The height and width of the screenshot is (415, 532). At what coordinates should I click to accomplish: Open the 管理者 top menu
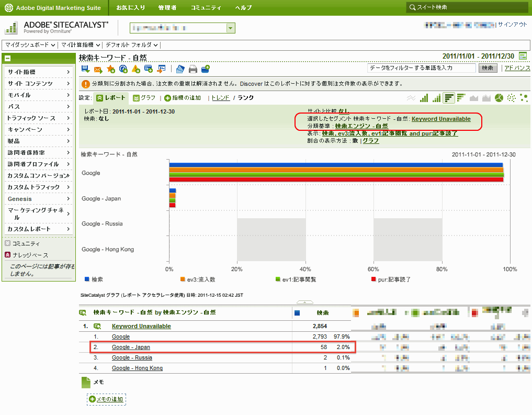tap(167, 7)
